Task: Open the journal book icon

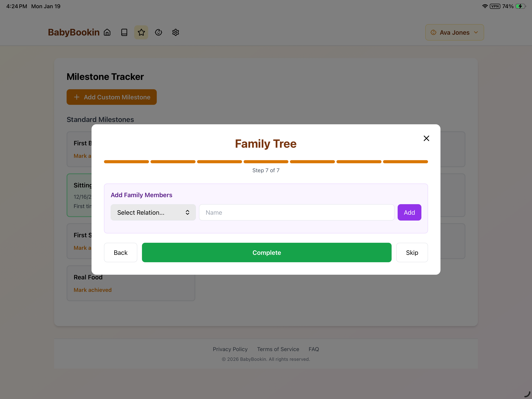Action: (124, 32)
